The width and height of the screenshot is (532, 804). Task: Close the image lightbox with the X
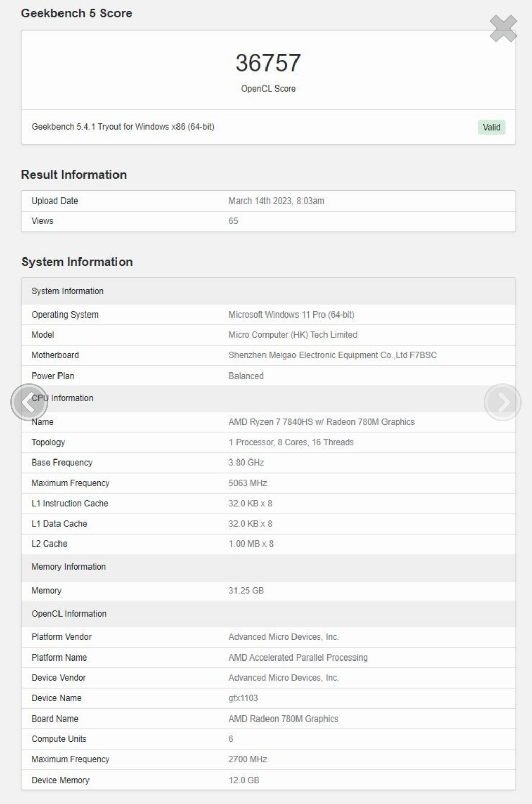503,28
